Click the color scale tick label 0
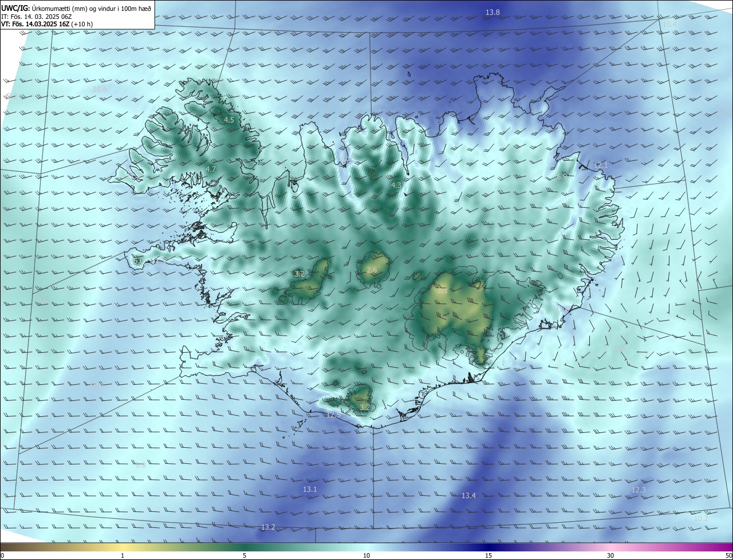The width and height of the screenshot is (733, 560). (x=2, y=555)
